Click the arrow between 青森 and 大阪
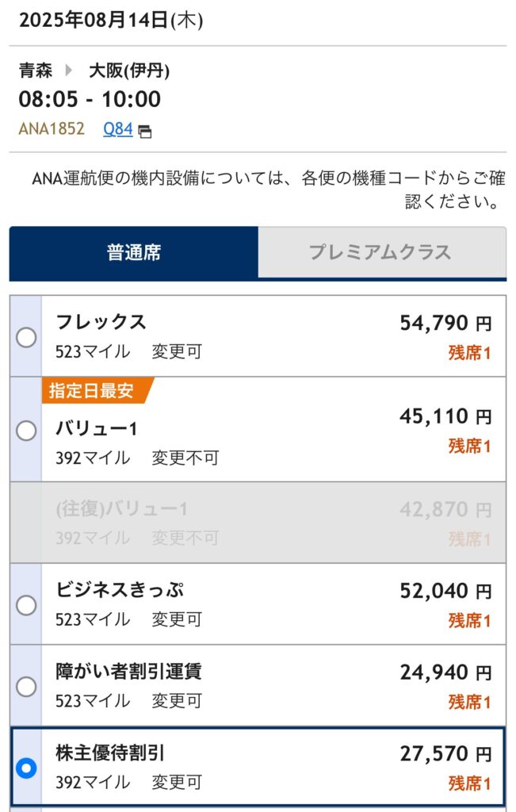This screenshot has width=516, height=812. tap(68, 70)
